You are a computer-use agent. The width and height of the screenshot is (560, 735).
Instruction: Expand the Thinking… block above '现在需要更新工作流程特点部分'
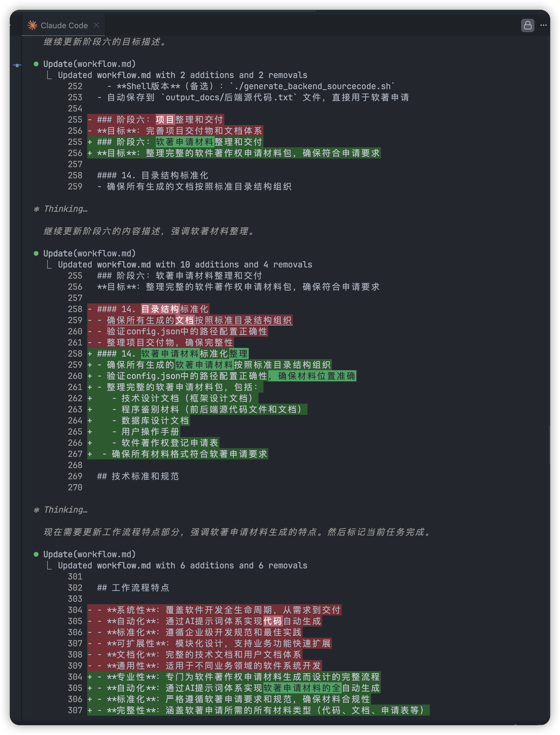(65, 510)
